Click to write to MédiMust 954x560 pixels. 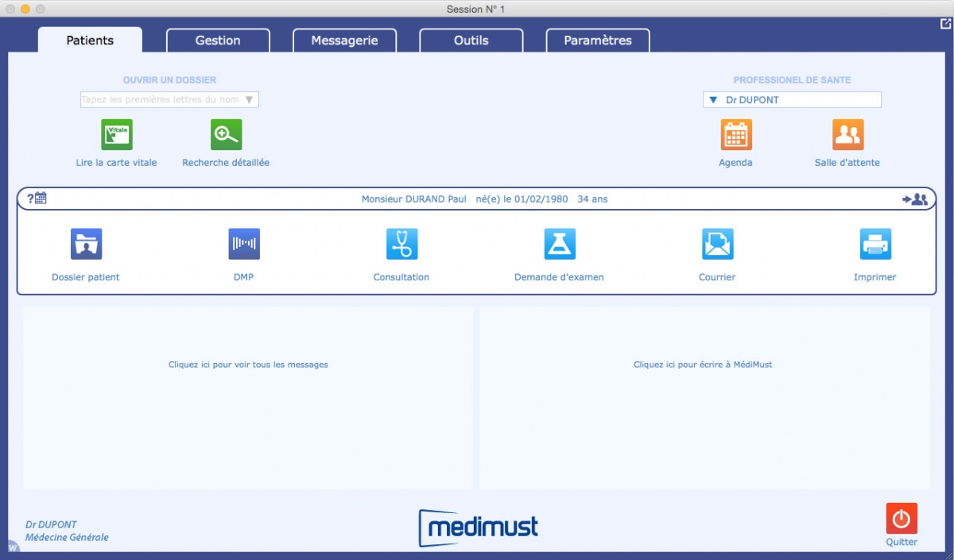(703, 365)
